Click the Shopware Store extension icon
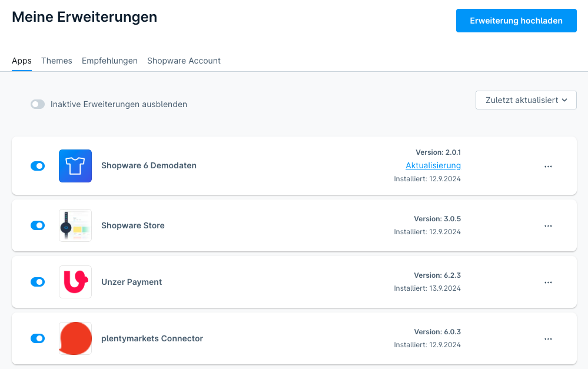The image size is (588, 369). click(x=75, y=225)
